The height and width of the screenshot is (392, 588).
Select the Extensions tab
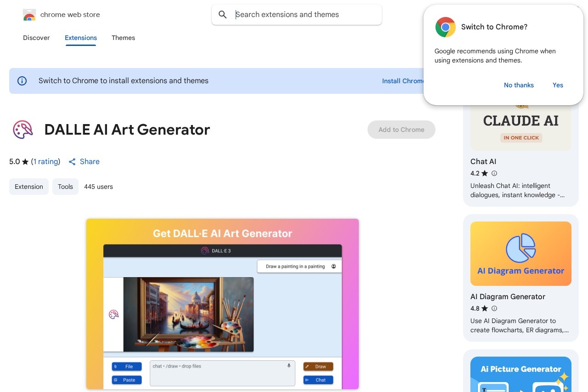click(x=81, y=38)
